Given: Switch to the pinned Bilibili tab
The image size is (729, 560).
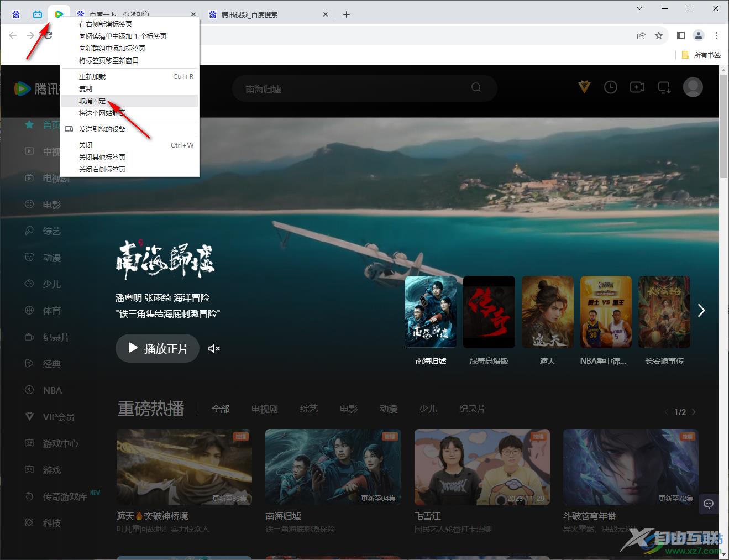Looking at the screenshot, I should (x=38, y=14).
